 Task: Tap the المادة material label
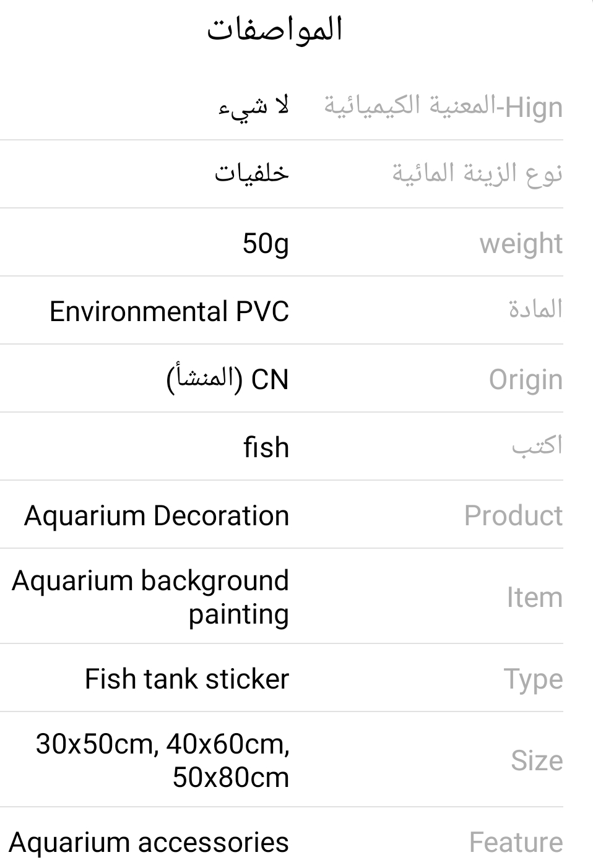pos(535,310)
